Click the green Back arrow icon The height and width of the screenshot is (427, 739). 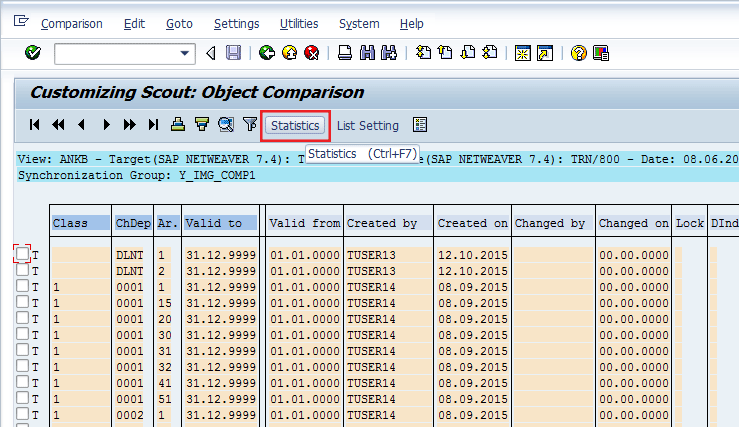click(267, 53)
